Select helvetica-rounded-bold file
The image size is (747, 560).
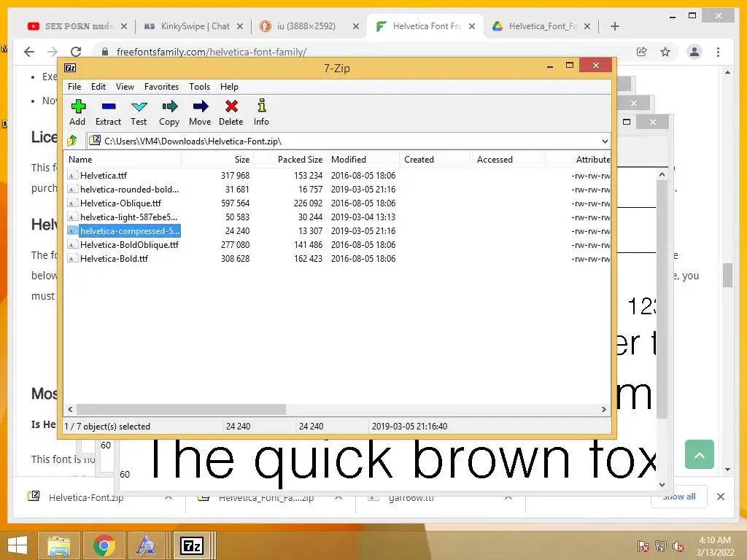tap(337, 189)
